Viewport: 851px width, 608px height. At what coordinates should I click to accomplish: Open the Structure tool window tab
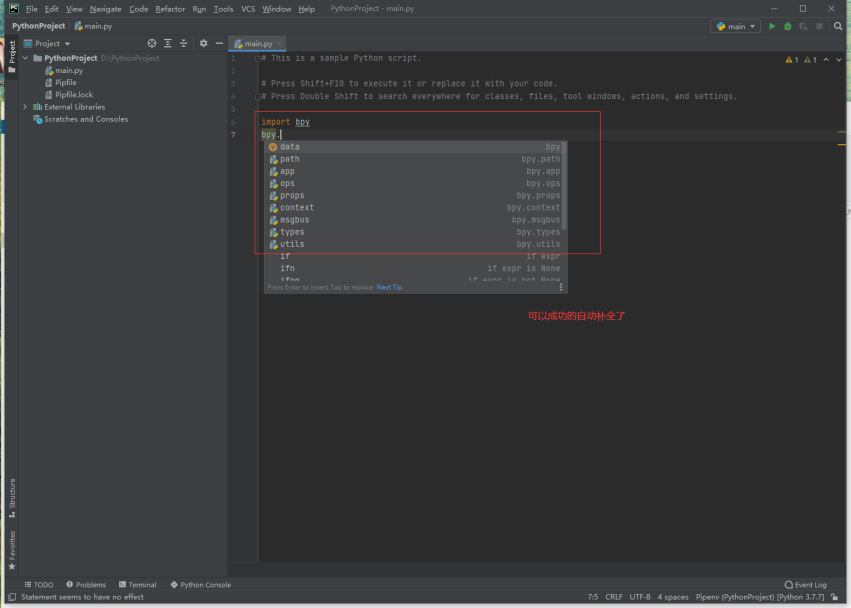click(x=12, y=498)
